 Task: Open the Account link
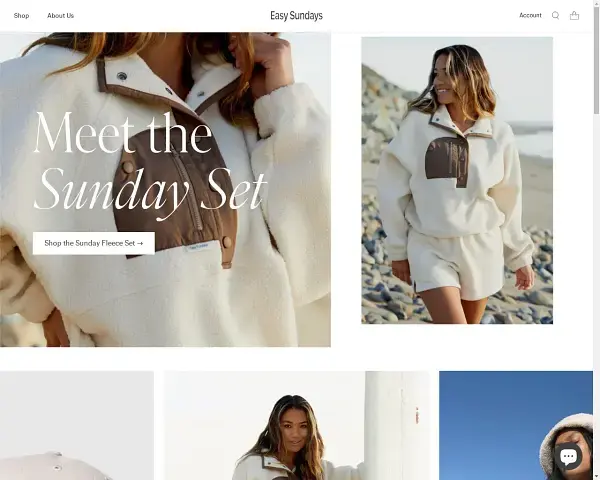coord(530,15)
